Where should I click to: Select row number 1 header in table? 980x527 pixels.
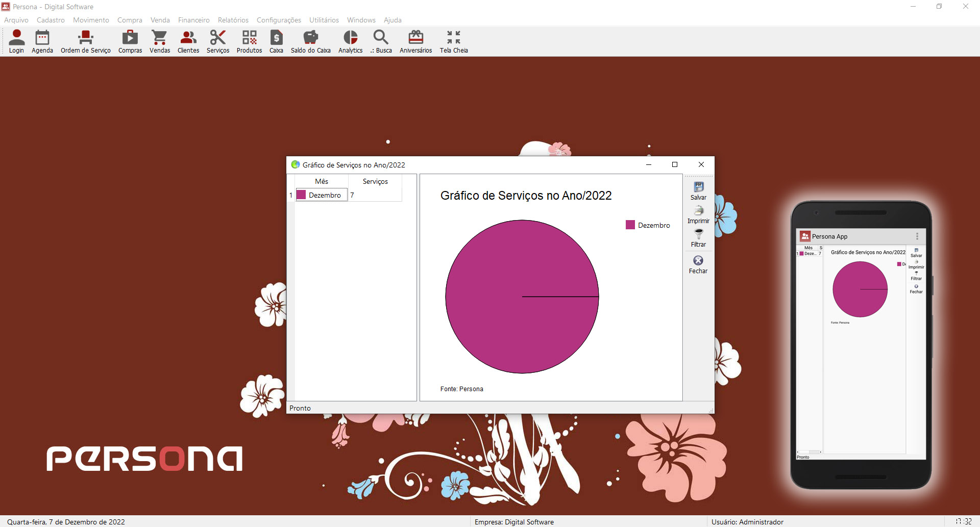point(291,195)
